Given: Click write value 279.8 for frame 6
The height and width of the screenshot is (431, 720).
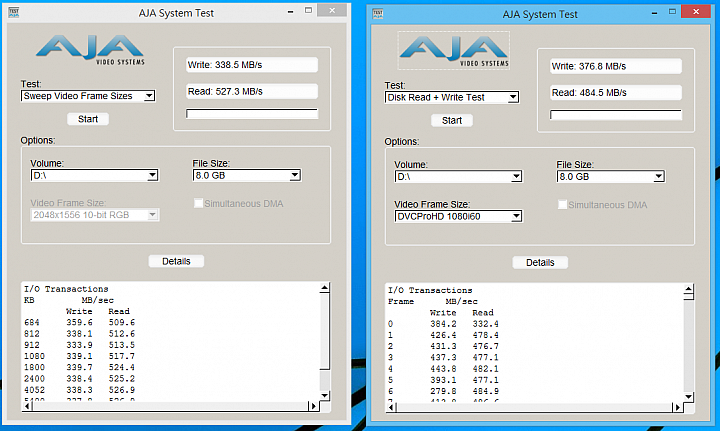Looking at the screenshot, I should pos(443,392).
